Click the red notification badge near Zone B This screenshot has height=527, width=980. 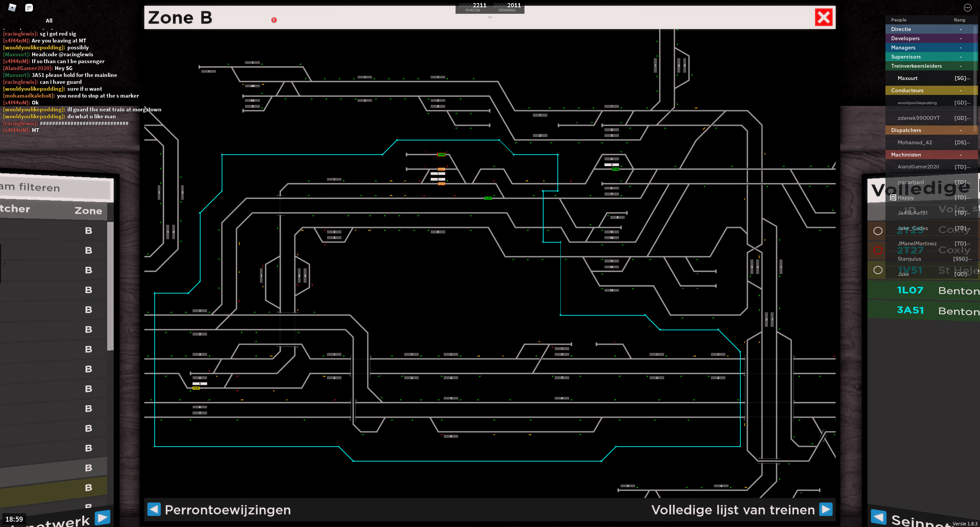click(274, 20)
